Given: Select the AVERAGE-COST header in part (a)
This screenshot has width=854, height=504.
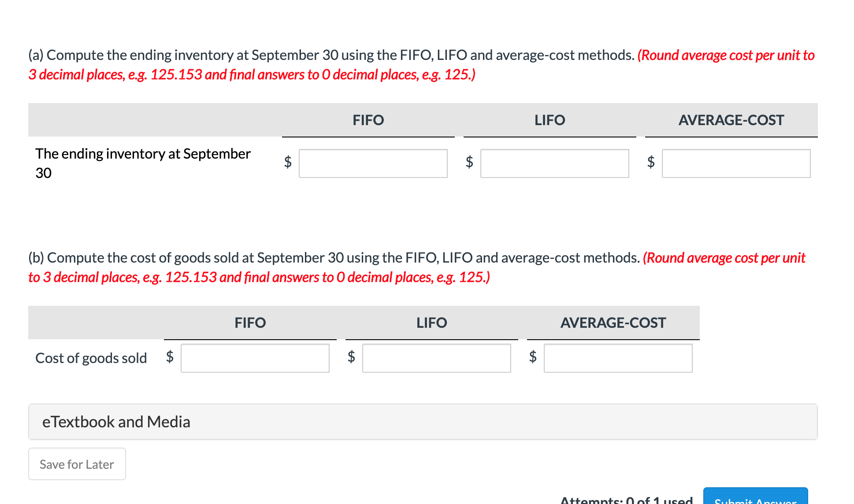Looking at the screenshot, I should (731, 120).
